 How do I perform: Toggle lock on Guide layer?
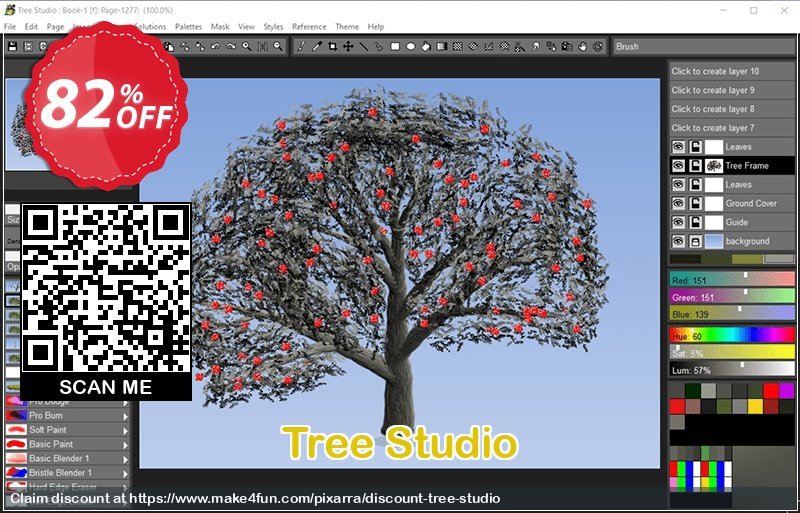(x=695, y=222)
